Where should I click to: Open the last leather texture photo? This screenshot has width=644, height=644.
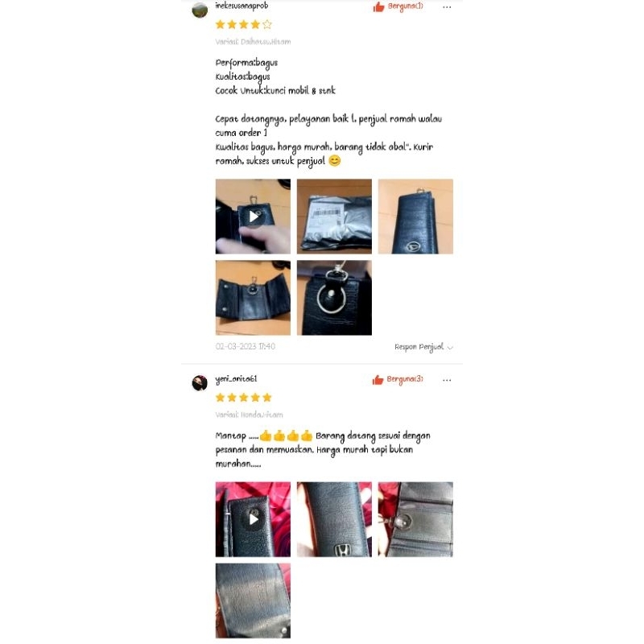(253, 601)
